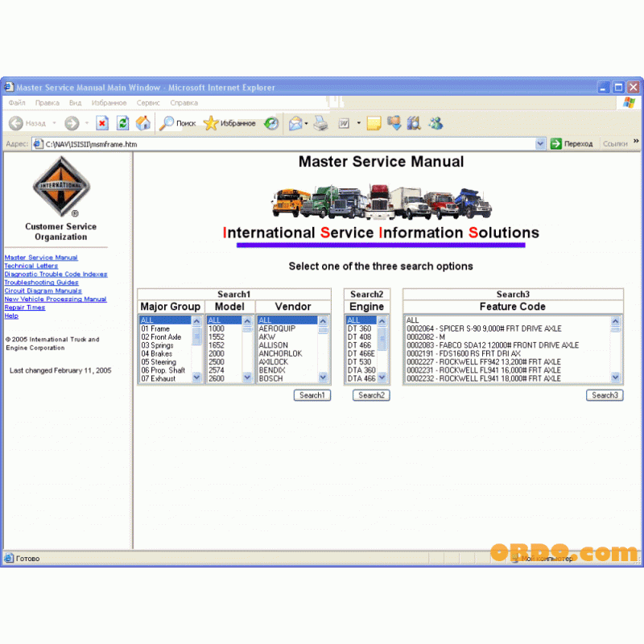Select "02 Front Axle" in Major Group
Screen dimensions: 644x644
(x=166, y=336)
